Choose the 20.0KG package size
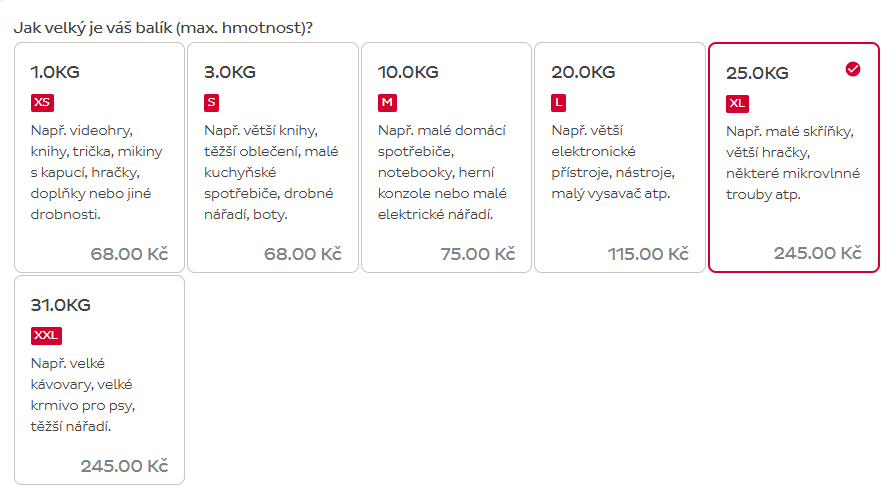This screenshot has height=486, width=891. pyautogui.click(x=620, y=157)
